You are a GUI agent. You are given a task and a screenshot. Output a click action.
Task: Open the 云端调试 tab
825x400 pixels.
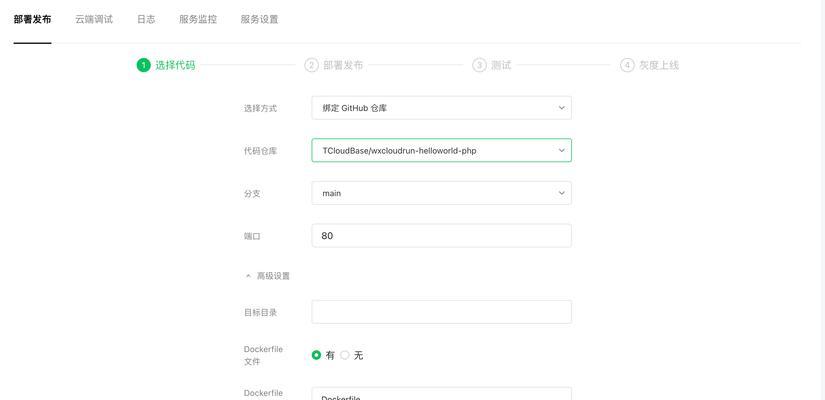(x=94, y=19)
